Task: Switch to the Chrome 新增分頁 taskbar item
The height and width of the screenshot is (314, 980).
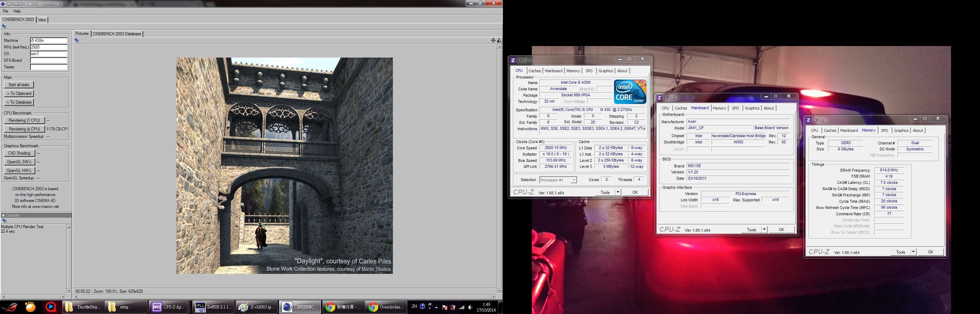Action: 343,307
